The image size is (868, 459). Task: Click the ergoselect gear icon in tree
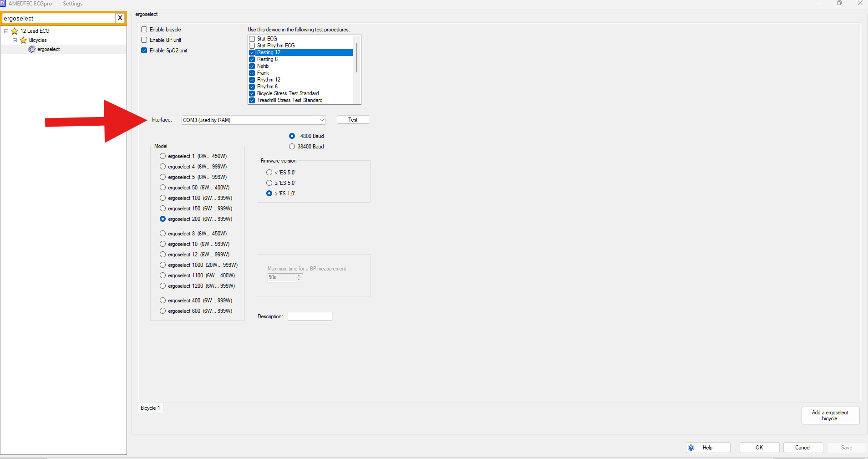pos(32,49)
